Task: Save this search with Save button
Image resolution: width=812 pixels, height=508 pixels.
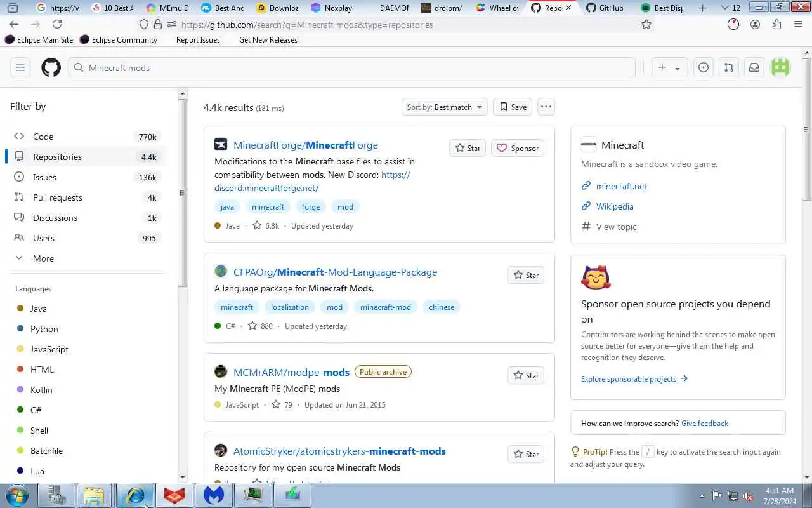Action: click(513, 107)
